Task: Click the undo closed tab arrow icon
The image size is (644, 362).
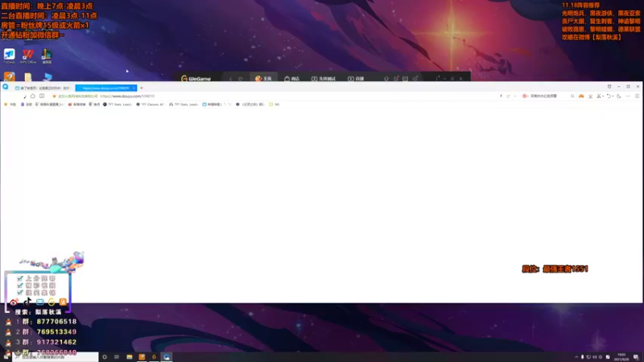Action: click(609, 96)
